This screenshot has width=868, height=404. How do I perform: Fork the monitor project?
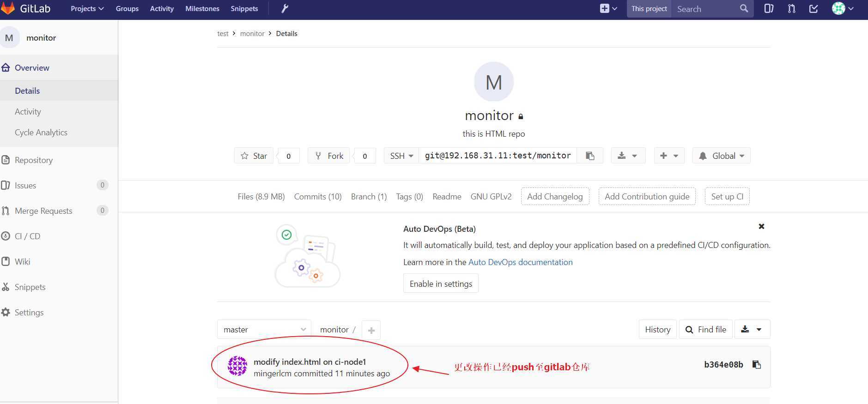point(329,156)
